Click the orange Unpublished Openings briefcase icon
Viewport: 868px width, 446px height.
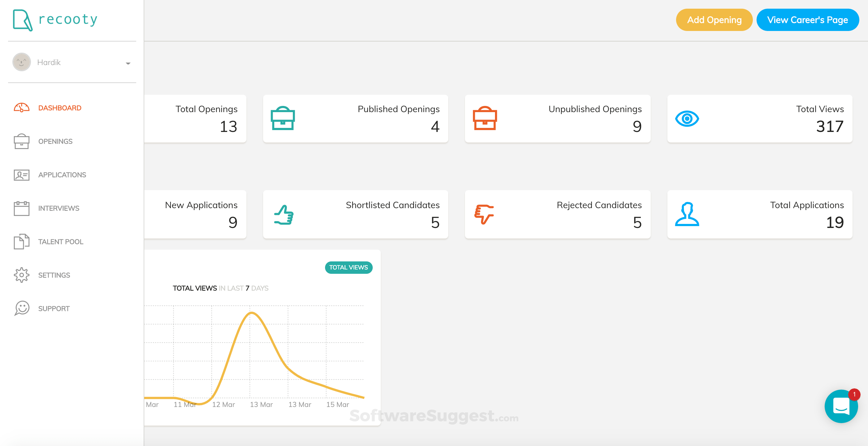click(x=484, y=118)
